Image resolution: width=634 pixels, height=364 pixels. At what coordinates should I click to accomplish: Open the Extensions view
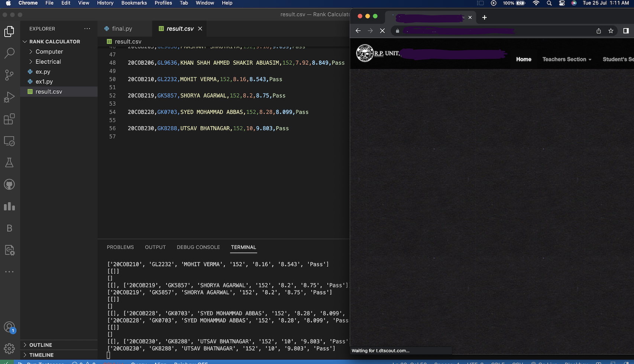click(9, 119)
